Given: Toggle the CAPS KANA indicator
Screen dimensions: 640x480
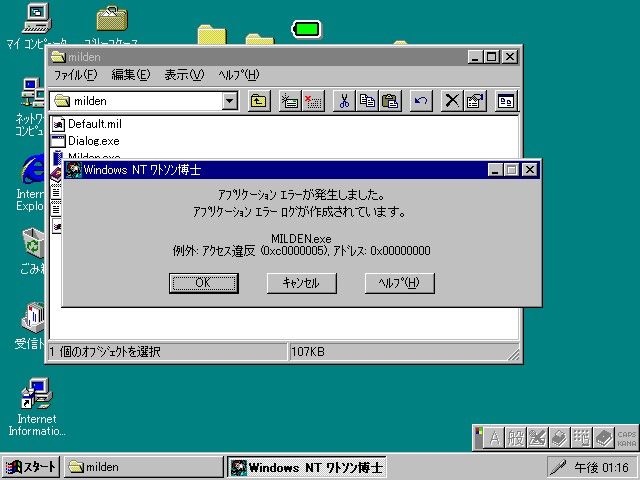Looking at the screenshot, I should (x=627, y=438).
